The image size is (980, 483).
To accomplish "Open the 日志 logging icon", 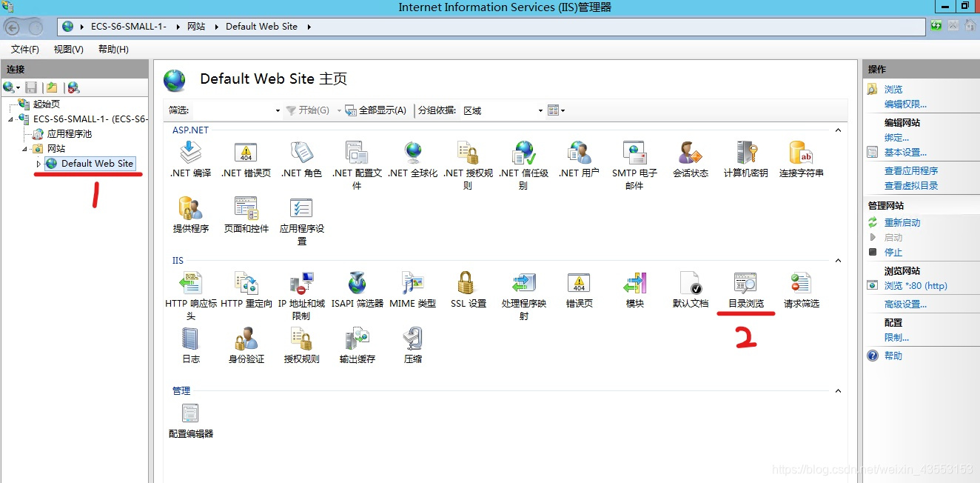I will [191, 340].
